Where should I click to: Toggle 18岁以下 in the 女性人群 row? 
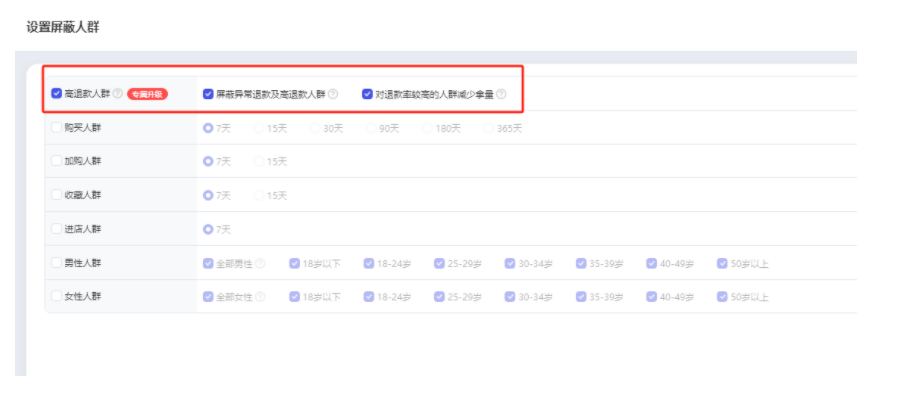(x=294, y=297)
